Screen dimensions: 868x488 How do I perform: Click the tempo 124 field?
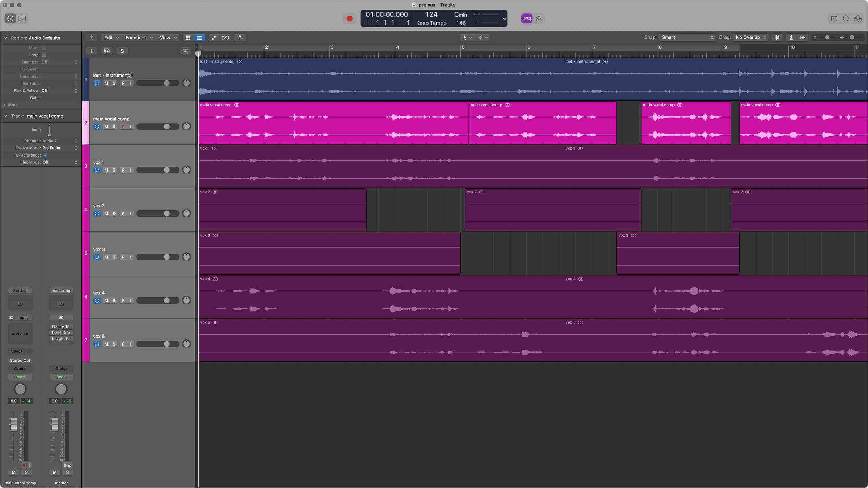click(431, 14)
